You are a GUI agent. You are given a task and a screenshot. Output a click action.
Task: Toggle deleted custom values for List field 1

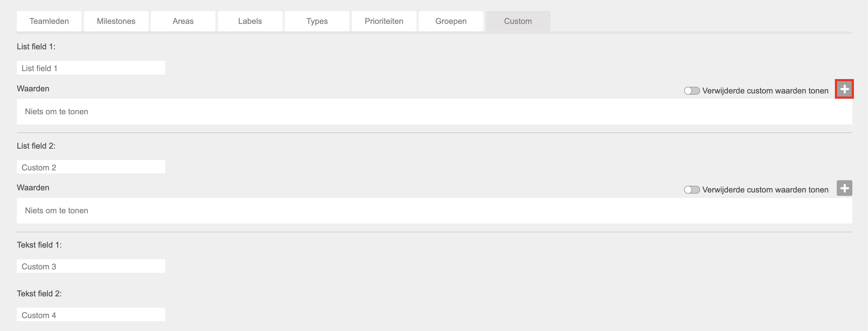click(691, 91)
